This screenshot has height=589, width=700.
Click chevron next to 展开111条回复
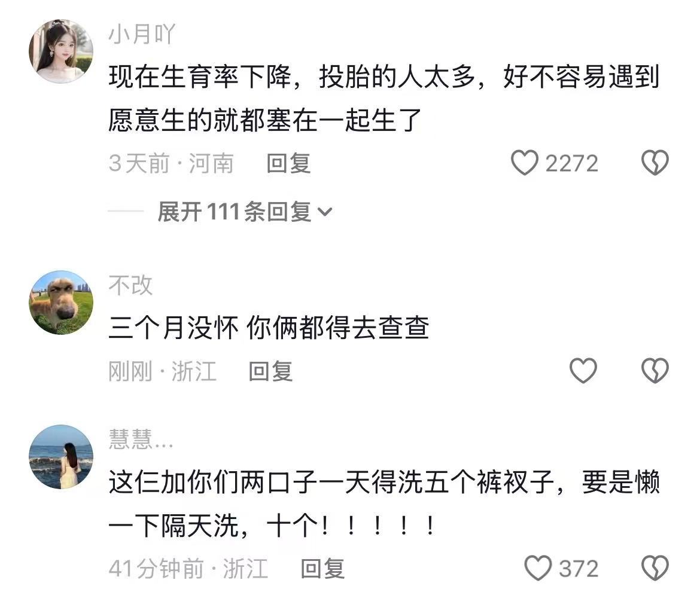coord(324,212)
